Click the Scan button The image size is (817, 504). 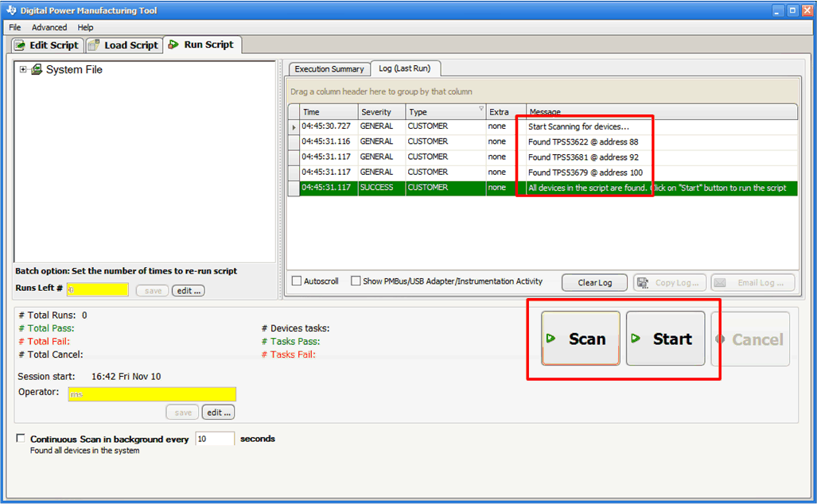click(581, 339)
